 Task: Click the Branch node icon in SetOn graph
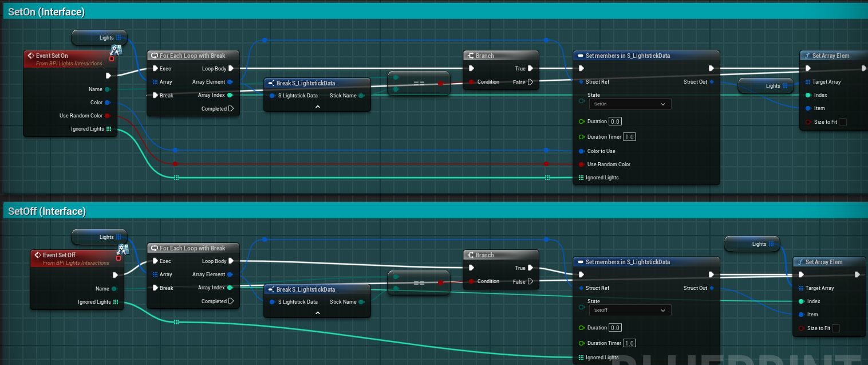471,56
